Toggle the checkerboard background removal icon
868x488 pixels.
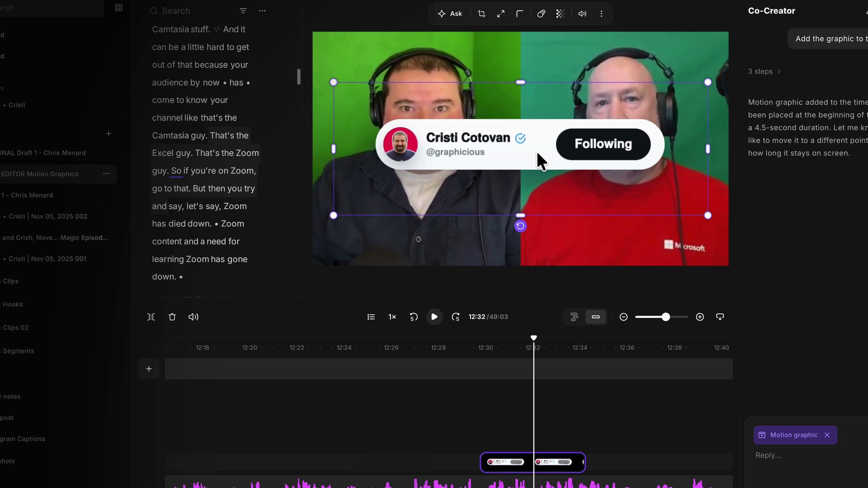point(560,13)
